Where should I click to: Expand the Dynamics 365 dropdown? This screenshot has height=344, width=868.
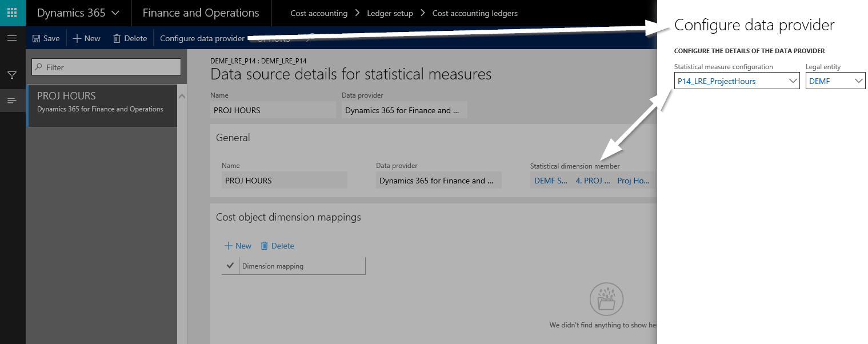[115, 13]
